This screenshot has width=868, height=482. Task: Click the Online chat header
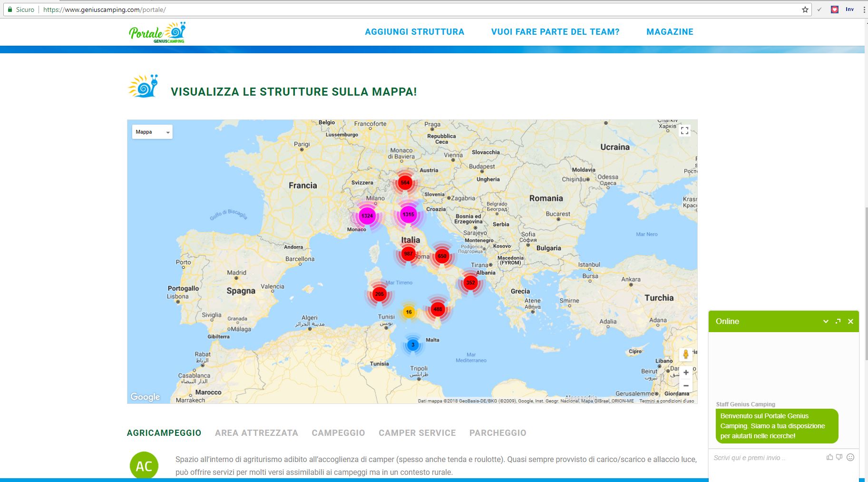point(784,321)
